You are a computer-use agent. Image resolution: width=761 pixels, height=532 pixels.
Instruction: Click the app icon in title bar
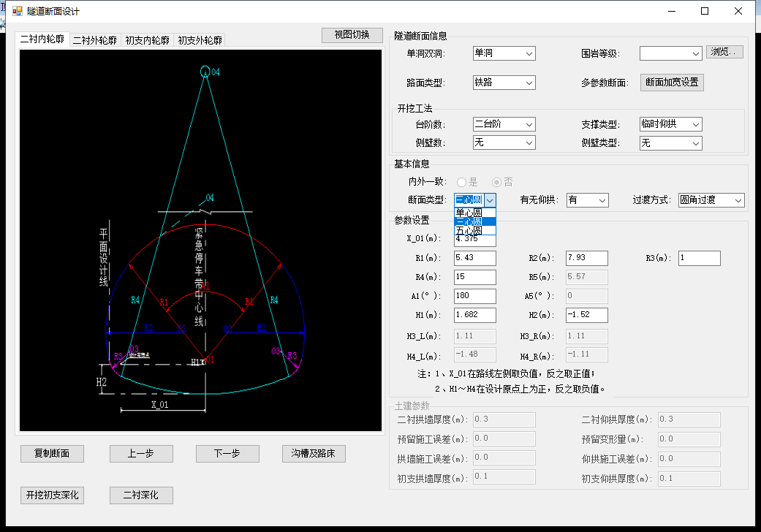[x=18, y=11]
